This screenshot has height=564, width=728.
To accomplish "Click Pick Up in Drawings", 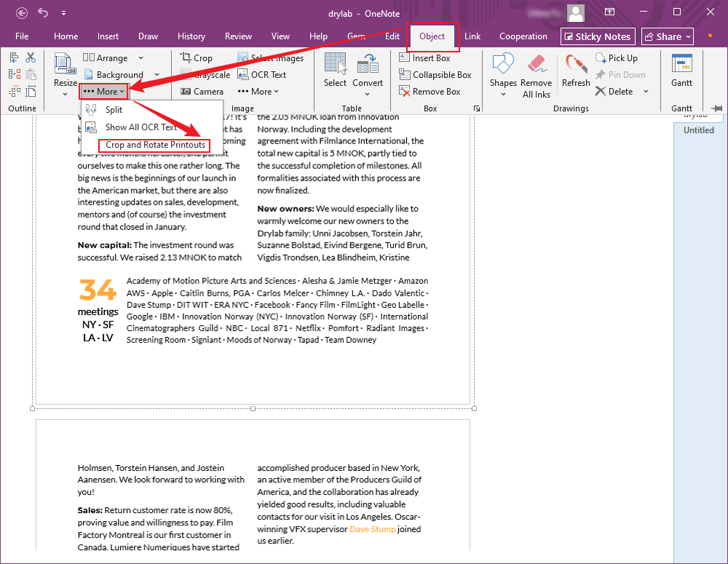I will 617,57.
